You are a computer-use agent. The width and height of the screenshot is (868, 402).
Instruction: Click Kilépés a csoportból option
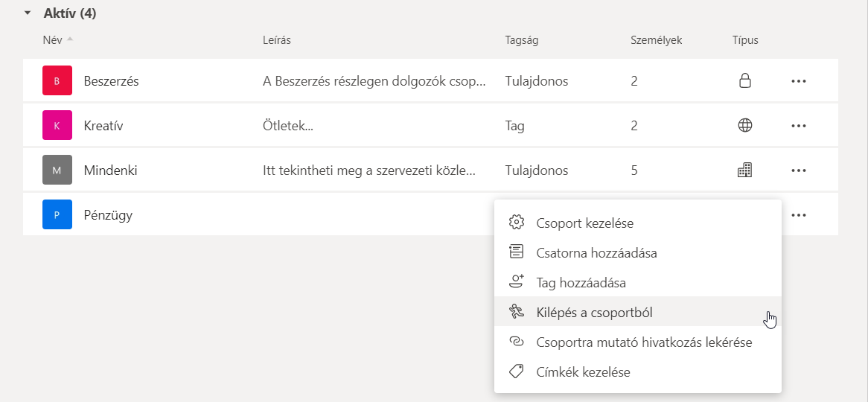(x=594, y=313)
